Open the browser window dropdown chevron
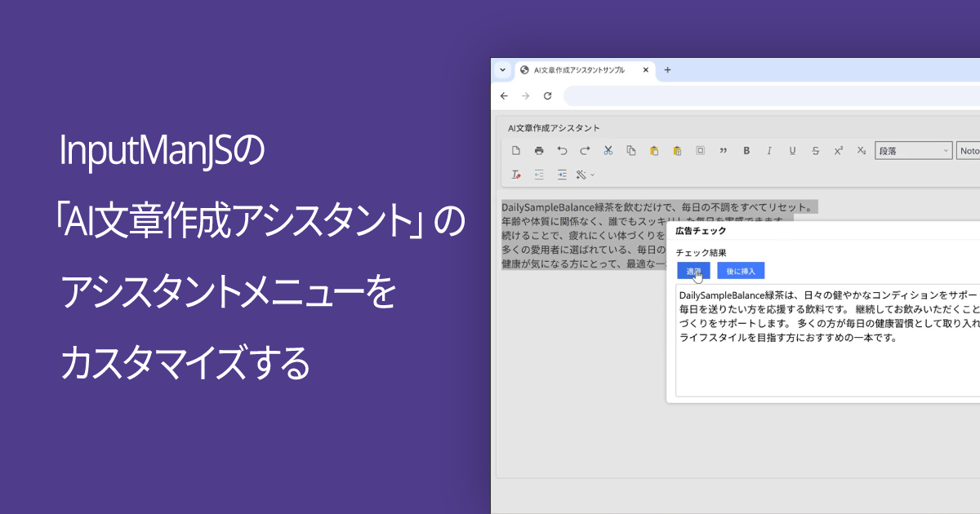980x514 pixels. tap(502, 70)
